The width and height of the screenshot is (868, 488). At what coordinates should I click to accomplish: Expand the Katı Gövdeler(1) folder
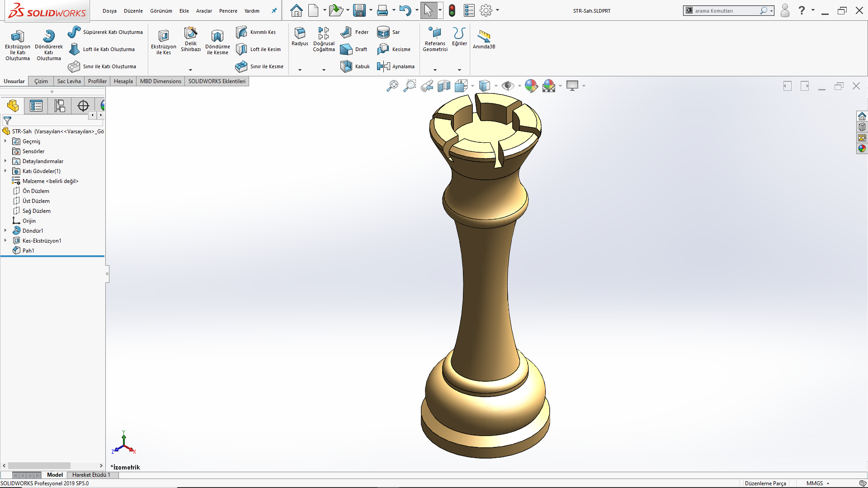coord(5,171)
